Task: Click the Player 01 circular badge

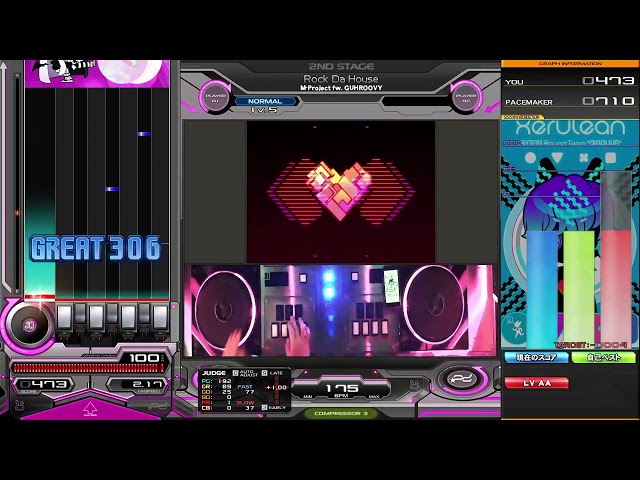Action: click(216, 98)
